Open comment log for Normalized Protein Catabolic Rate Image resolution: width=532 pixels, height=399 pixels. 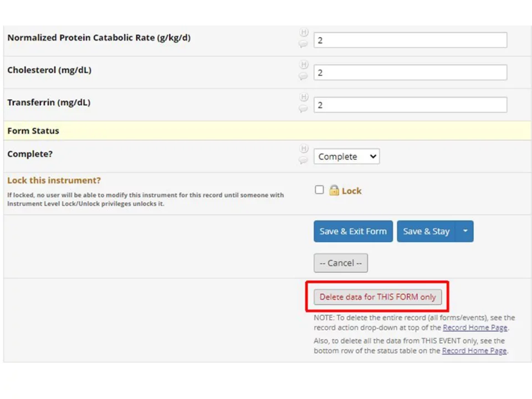tap(303, 43)
